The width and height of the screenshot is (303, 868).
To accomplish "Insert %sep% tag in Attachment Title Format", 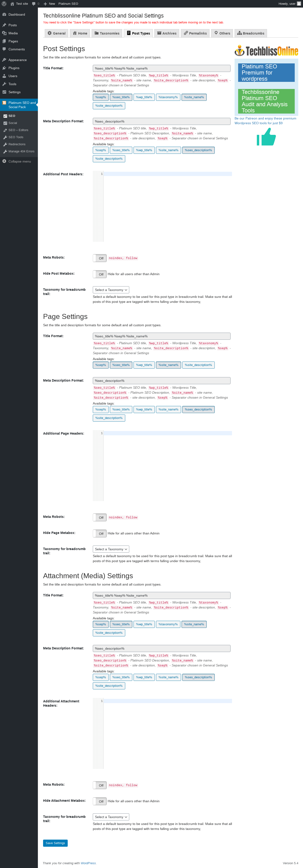I will tap(100, 624).
